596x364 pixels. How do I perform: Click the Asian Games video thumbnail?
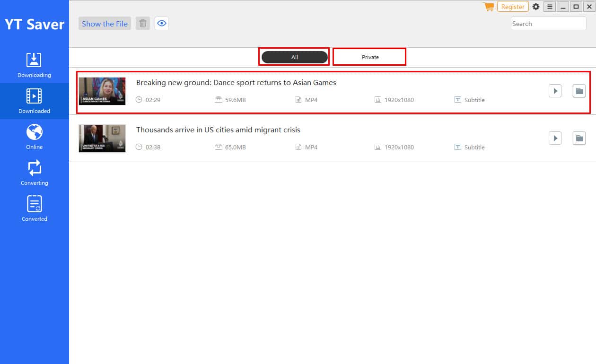[x=102, y=91]
